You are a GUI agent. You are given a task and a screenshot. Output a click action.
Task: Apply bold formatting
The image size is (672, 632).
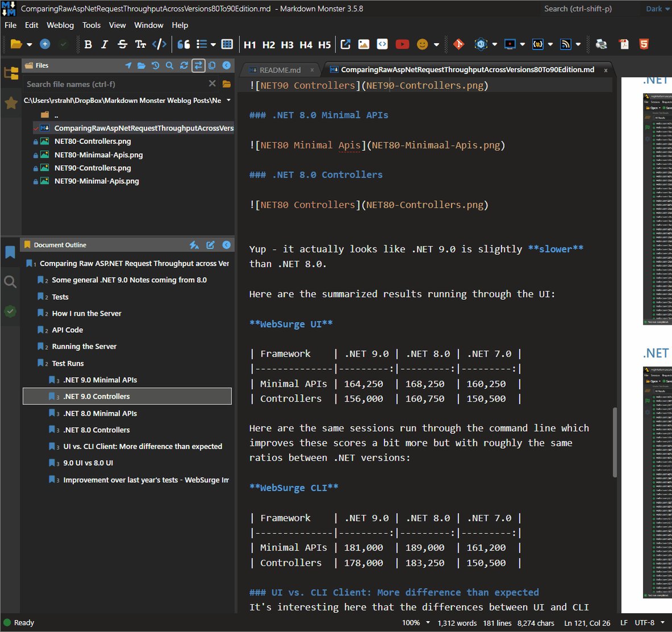pyautogui.click(x=88, y=44)
